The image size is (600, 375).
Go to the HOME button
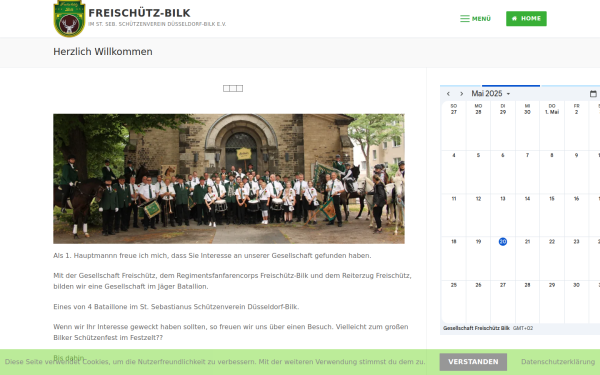click(x=526, y=19)
